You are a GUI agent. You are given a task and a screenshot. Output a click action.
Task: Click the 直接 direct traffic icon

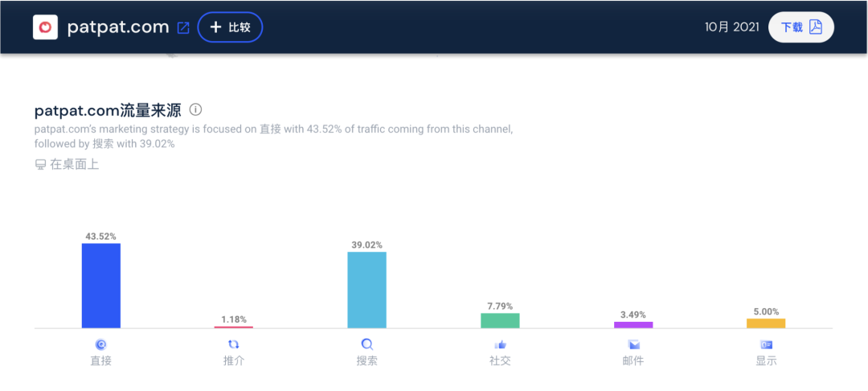click(100, 344)
